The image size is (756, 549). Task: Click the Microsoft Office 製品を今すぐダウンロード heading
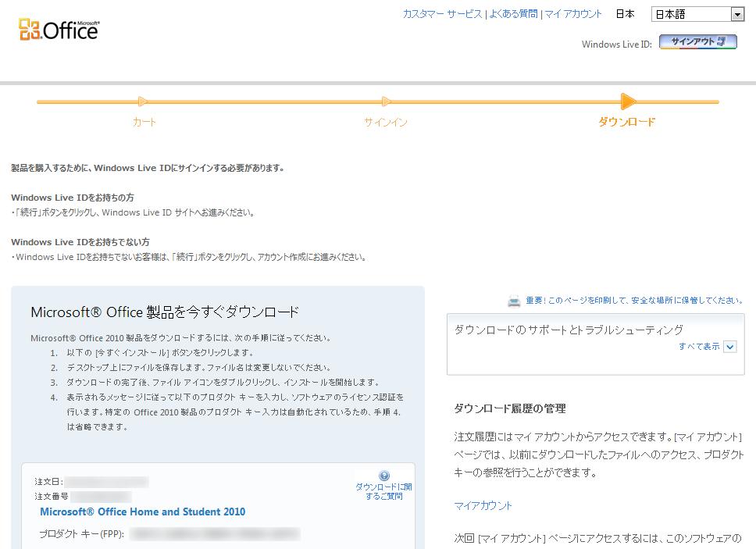(165, 312)
